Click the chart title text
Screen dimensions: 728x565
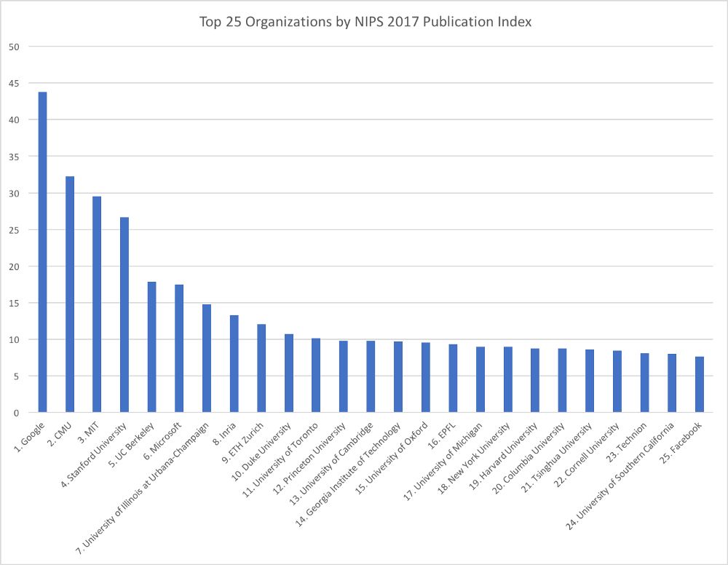[x=365, y=22]
